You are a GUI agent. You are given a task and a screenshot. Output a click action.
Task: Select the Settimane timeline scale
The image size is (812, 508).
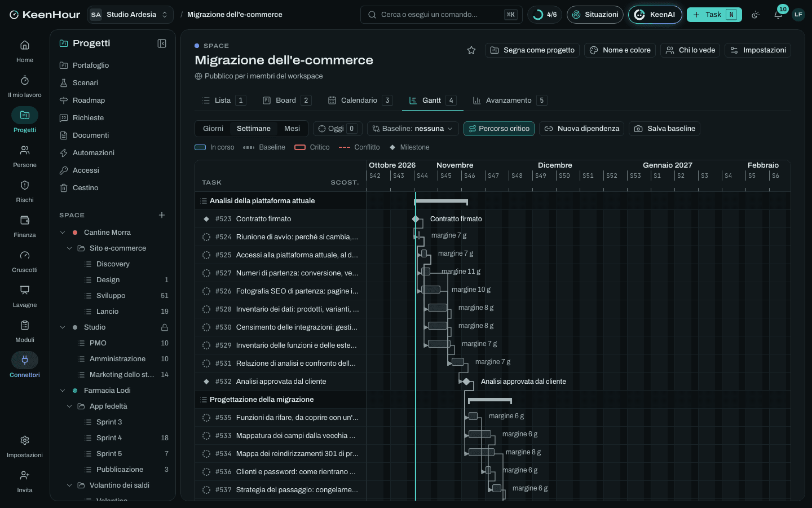(x=254, y=129)
